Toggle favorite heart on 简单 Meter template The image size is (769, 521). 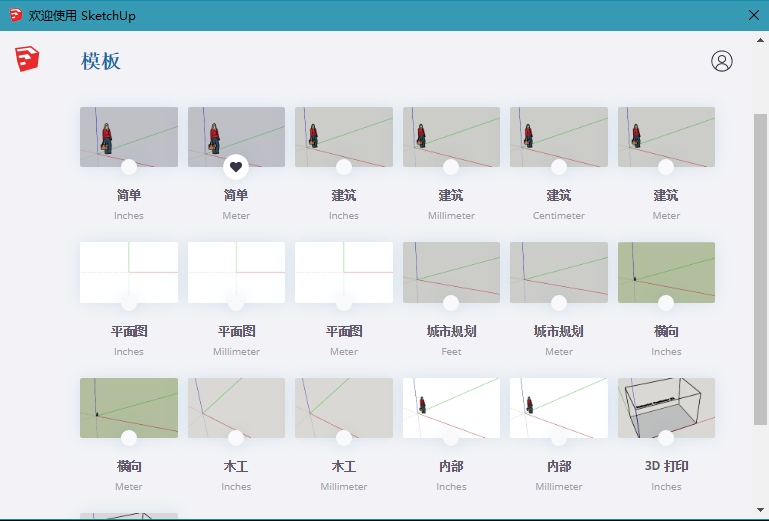tap(236, 167)
